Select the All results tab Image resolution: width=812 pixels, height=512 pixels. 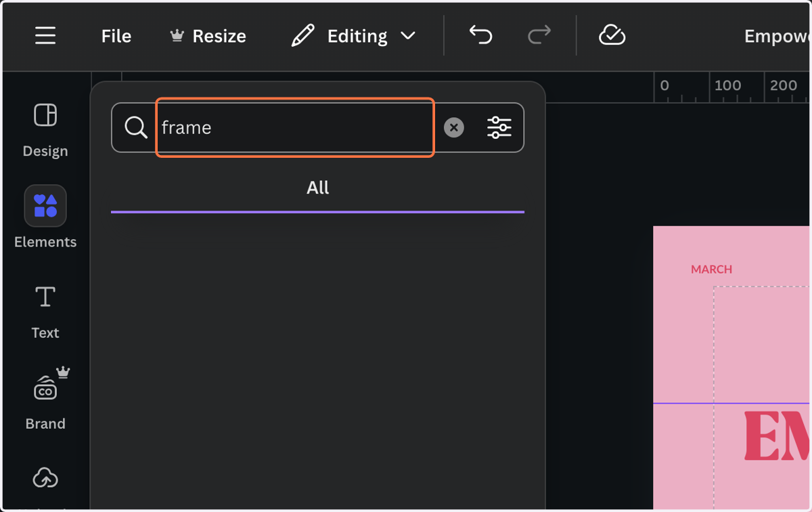[x=317, y=188]
